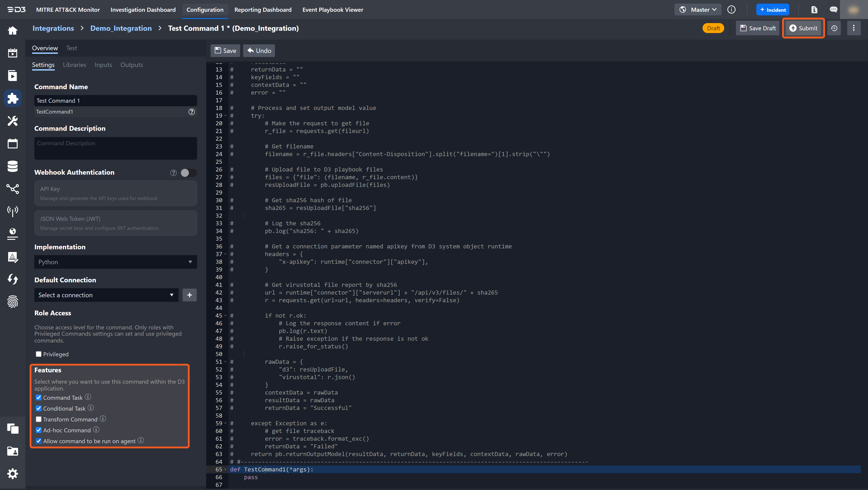The height and width of the screenshot is (490, 868).
Task: Open the Implementation Python dropdown
Action: 115,262
